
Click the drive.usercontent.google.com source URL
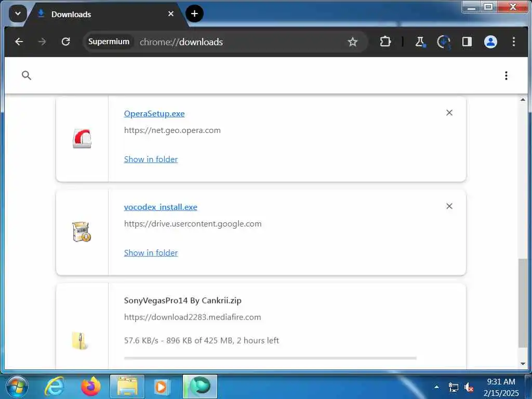tap(193, 224)
